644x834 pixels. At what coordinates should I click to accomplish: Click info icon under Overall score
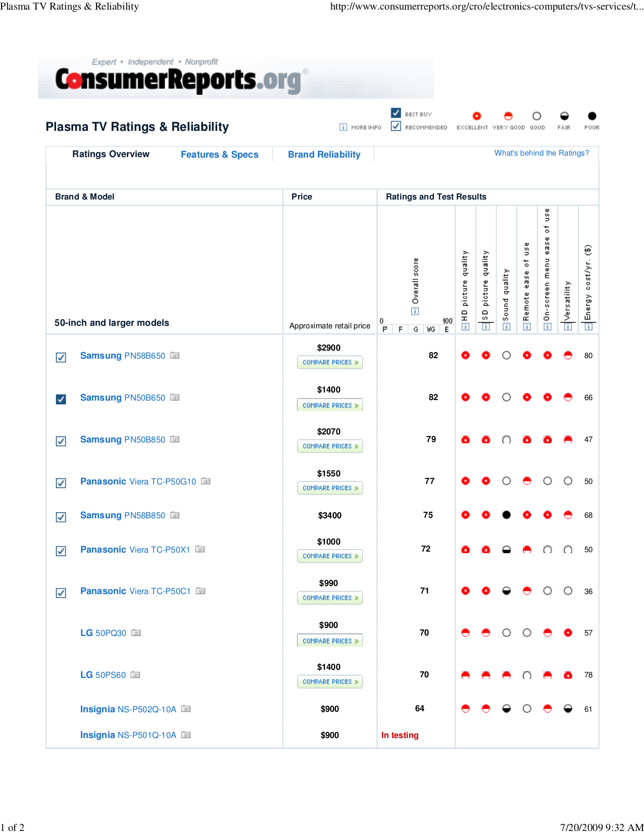[x=415, y=311]
